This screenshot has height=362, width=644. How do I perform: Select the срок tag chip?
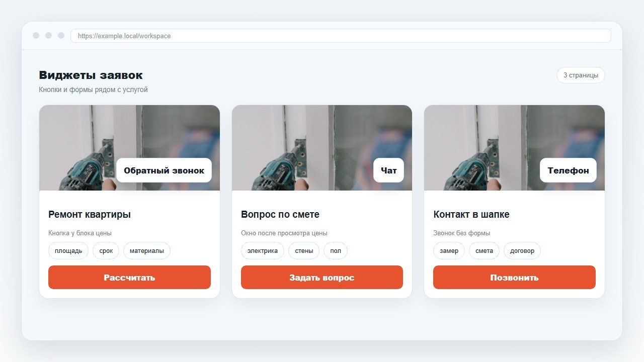coord(106,250)
